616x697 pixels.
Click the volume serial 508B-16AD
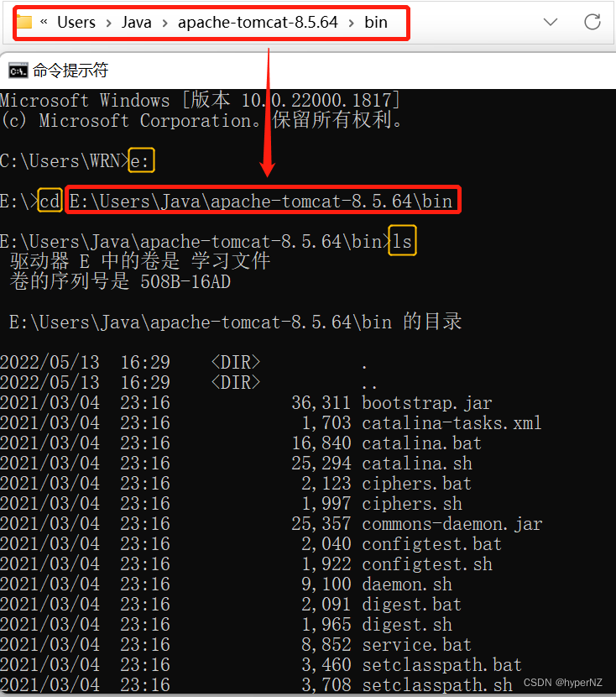(x=185, y=281)
